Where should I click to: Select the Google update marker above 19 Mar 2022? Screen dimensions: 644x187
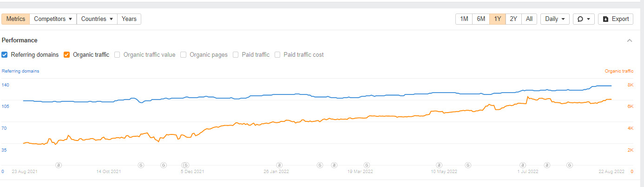[367, 165]
